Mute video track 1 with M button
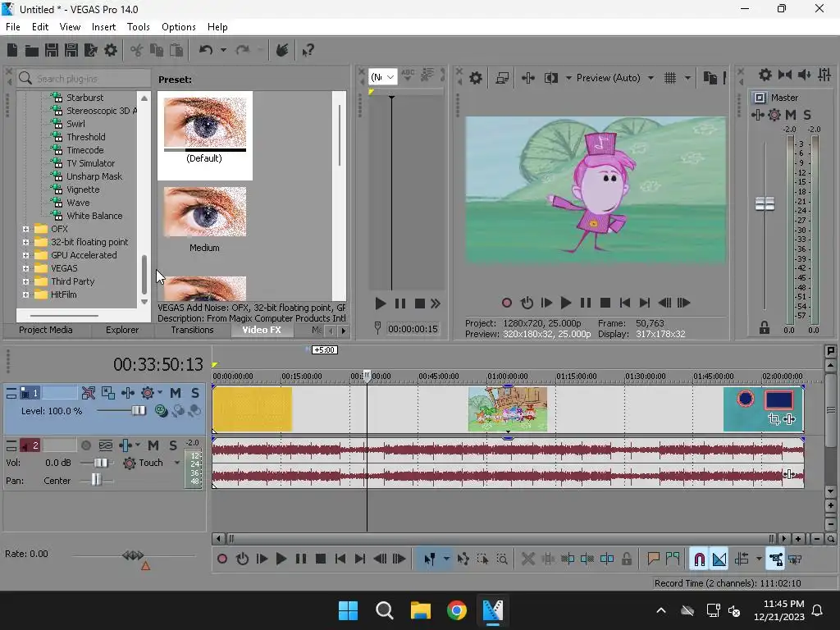840x630 pixels. (x=176, y=393)
